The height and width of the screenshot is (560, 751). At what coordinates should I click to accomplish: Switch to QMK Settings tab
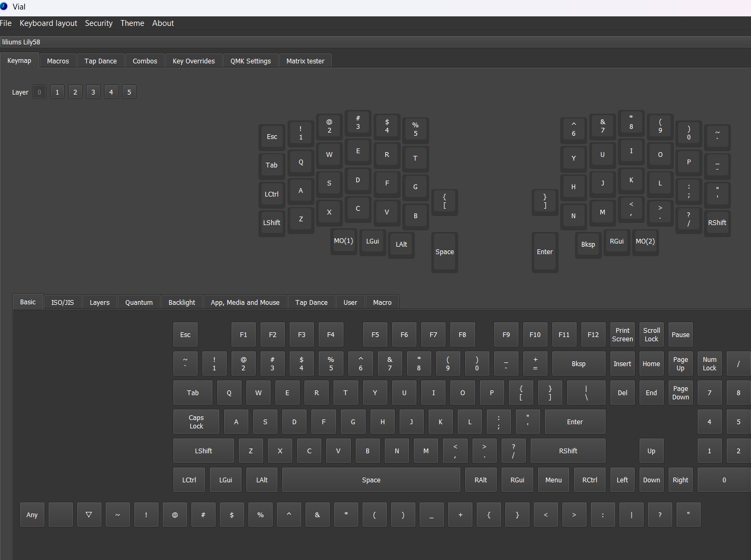click(x=251, y=61)
